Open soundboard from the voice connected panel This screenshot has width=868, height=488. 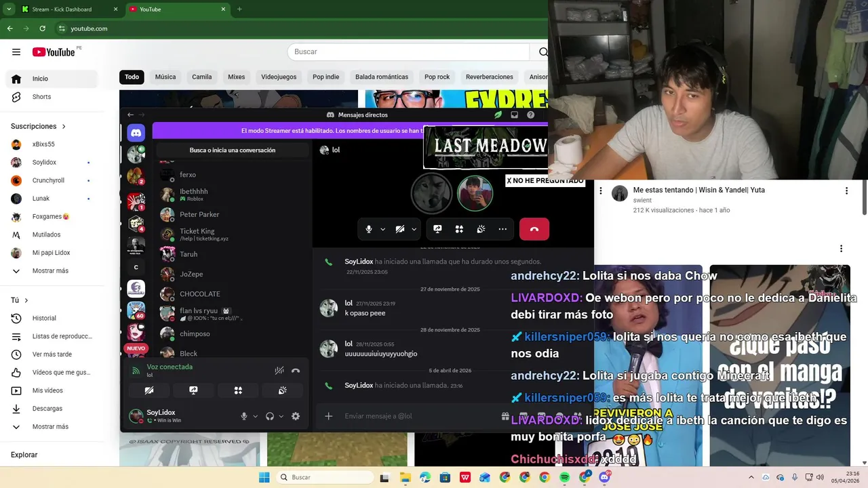tap(283, 390)
